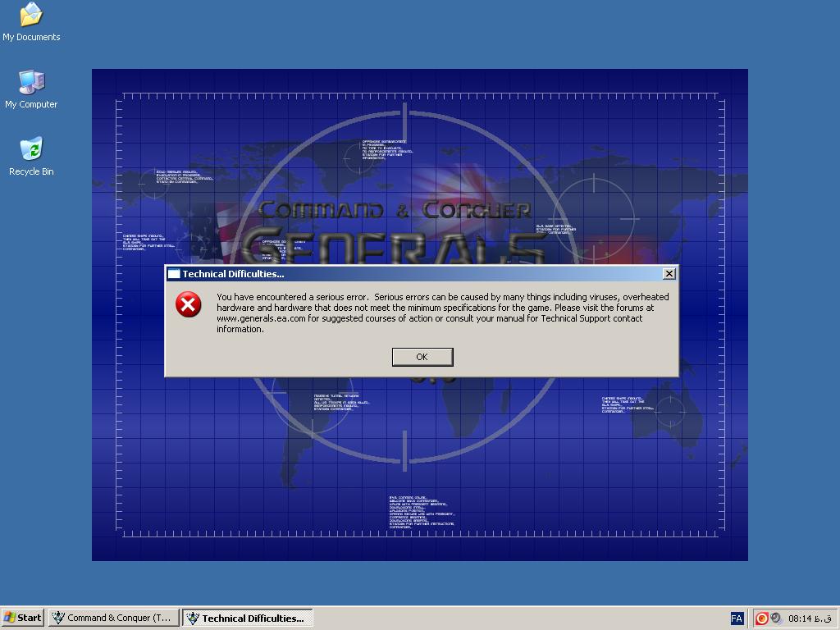Select the Recycle Bin icon
The width and height of the screenshot is (840, 630).
31,150
